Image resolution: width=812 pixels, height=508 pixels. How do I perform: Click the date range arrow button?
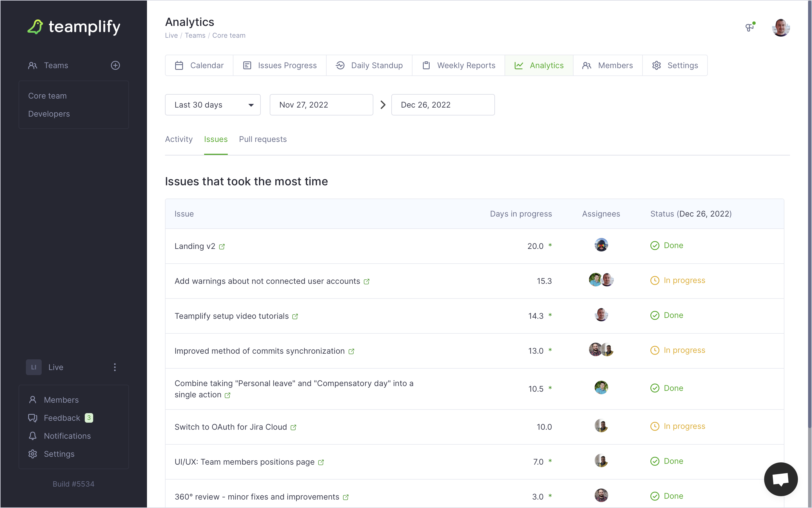point(383,105)
